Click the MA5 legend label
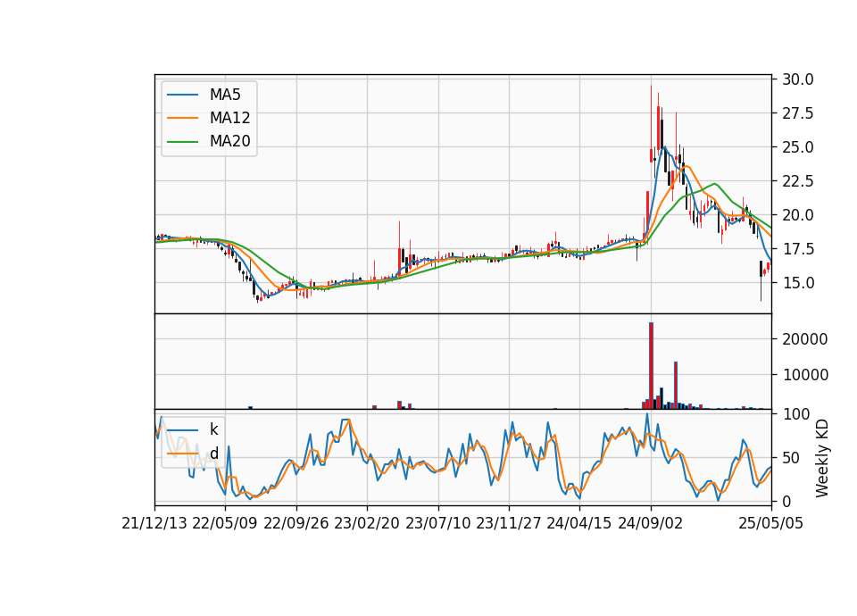Viewport: 857px width, 616px height. 225,95
